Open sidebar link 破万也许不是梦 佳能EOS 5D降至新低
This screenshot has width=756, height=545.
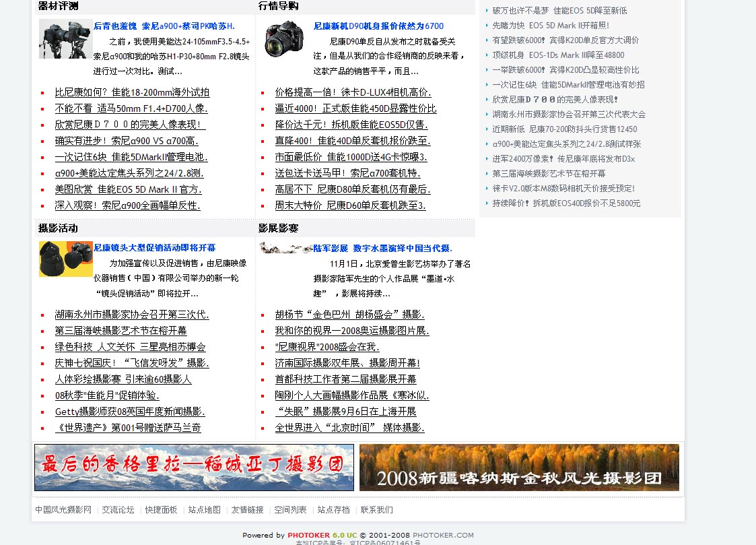tap(559, 11)
